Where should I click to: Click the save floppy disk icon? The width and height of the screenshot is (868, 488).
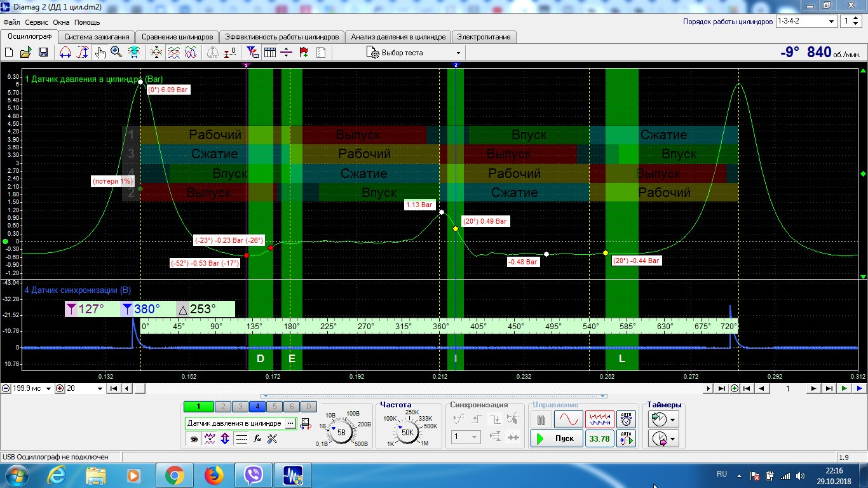coord(43,53)
